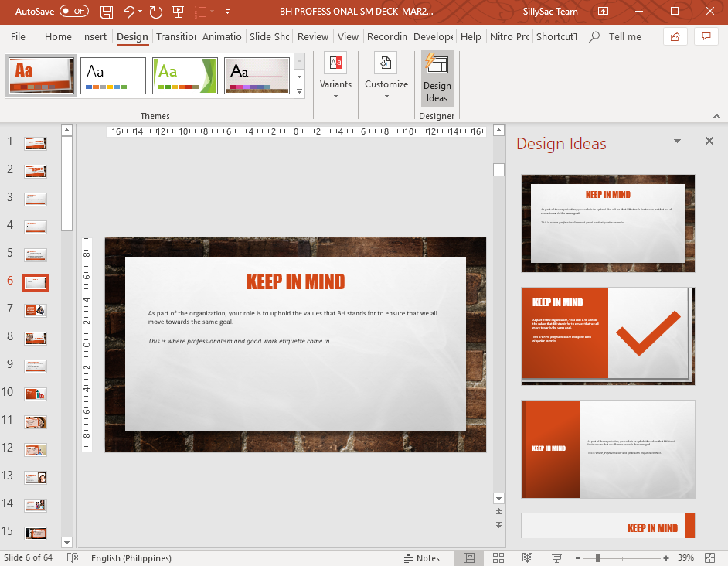The image size is (728, 566).
Task: Fit slide to current window
Action: coord(710,557)
